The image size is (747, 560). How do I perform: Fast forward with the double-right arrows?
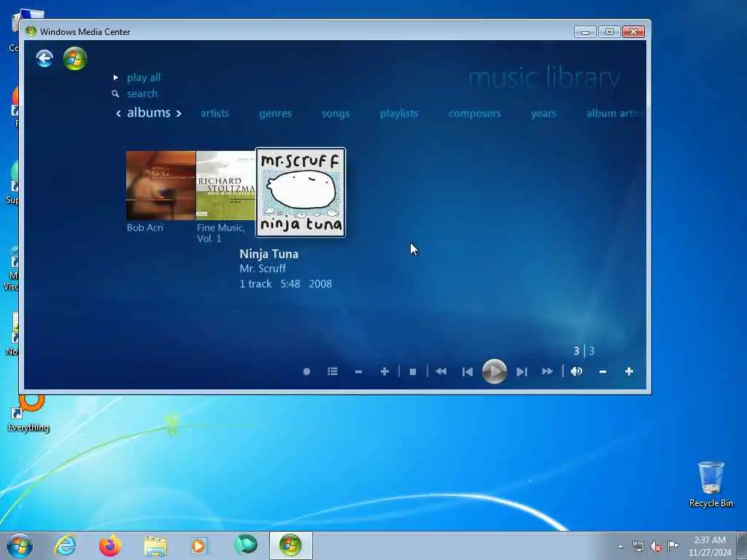(547, 371)
